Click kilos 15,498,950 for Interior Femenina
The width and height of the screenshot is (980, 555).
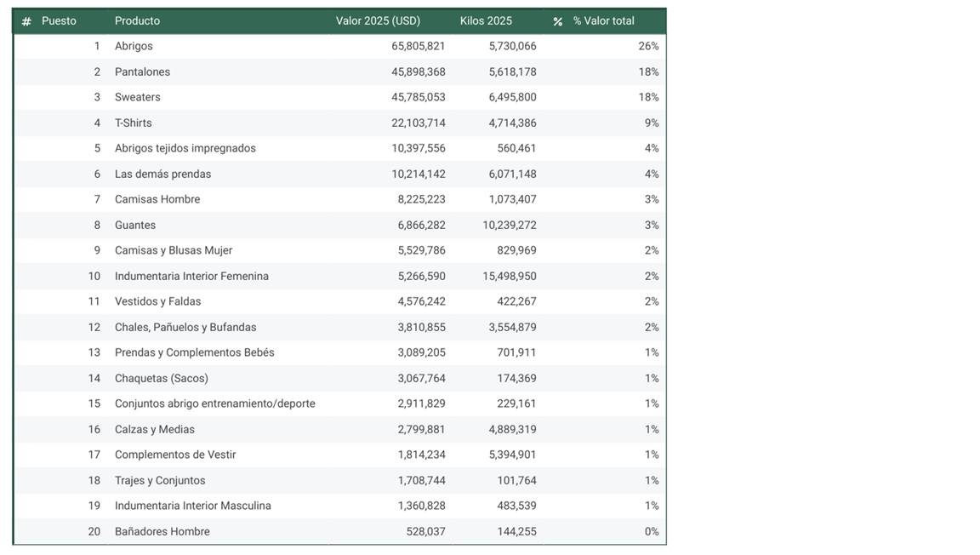point(510,276)
